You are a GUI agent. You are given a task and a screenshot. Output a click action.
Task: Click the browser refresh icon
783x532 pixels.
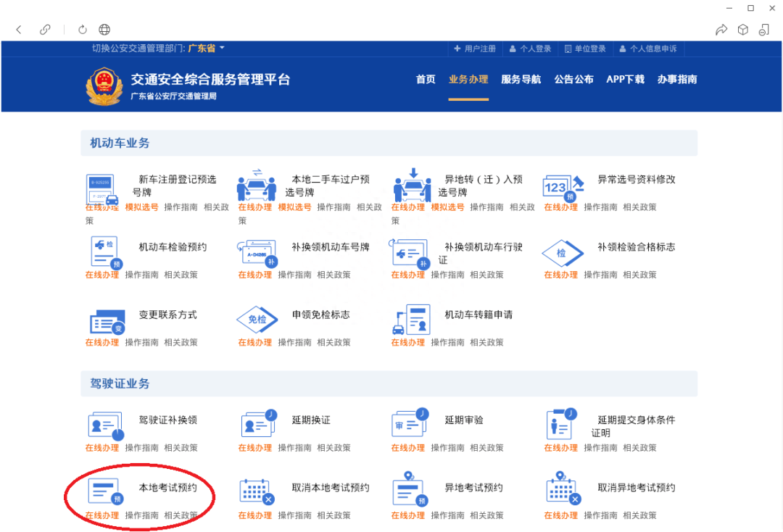coord(83,30)
